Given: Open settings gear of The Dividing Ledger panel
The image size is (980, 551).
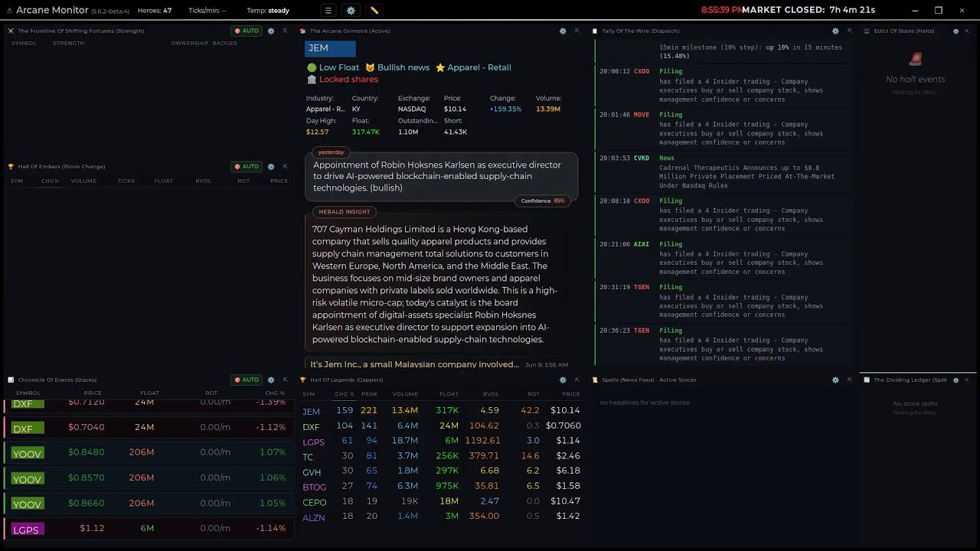Looking at the screenshot, I should click(x=955, y=380).
